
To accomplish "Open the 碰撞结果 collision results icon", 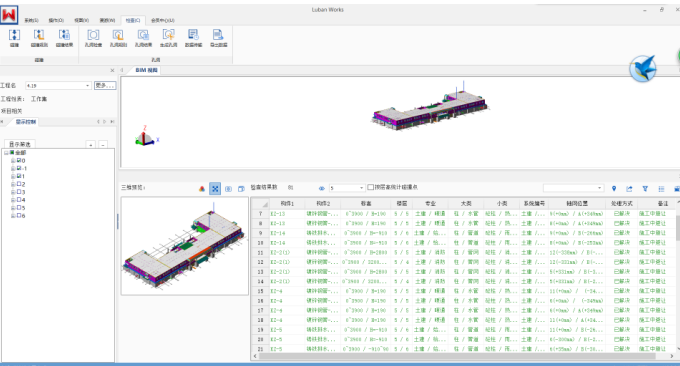I will (64, 38).
